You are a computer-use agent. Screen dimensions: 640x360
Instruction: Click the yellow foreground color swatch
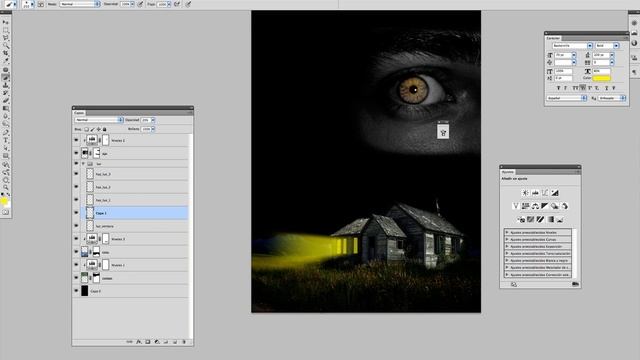(4, 201)
